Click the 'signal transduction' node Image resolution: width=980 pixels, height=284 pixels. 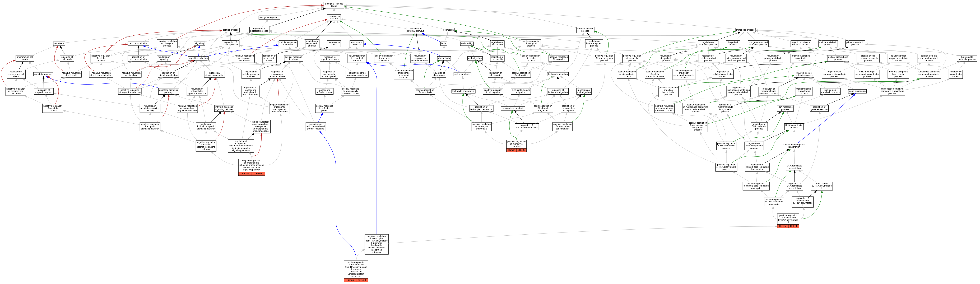(x=198, y=58)
